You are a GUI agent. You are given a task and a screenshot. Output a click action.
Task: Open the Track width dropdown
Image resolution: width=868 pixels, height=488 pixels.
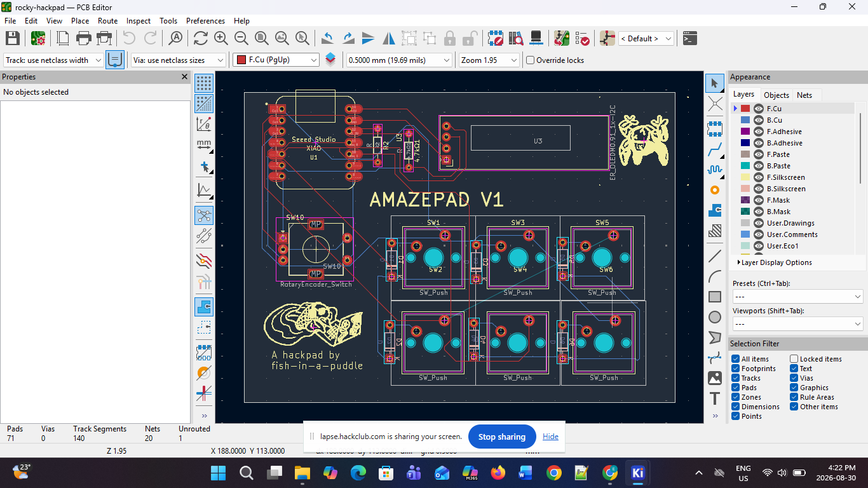53,60
